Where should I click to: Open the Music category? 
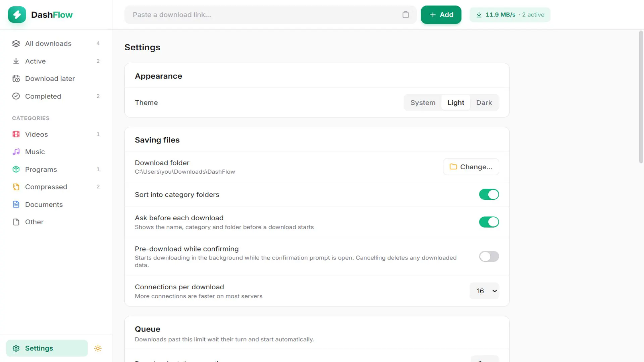pyautogui.click(x=56, y=152)
